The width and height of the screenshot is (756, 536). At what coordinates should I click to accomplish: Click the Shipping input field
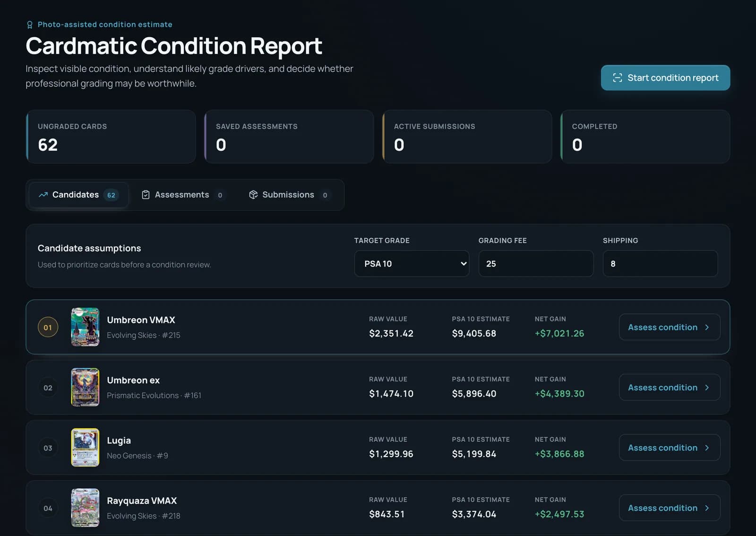[x=660, y=264]
